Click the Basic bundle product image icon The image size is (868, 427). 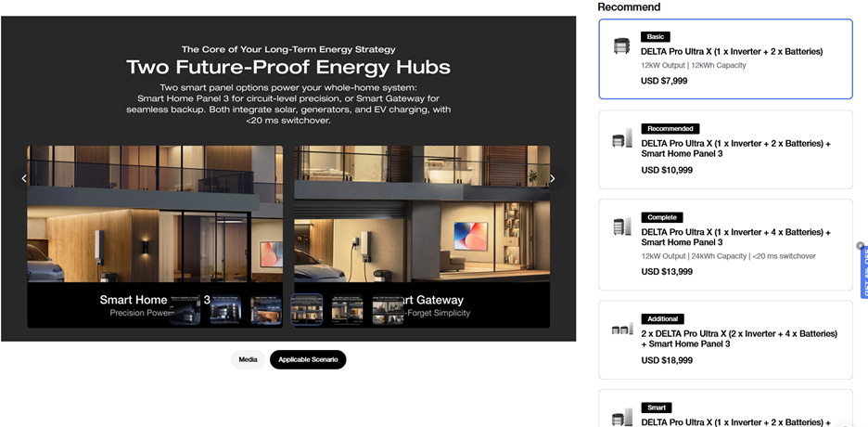(x=622, y=46)
